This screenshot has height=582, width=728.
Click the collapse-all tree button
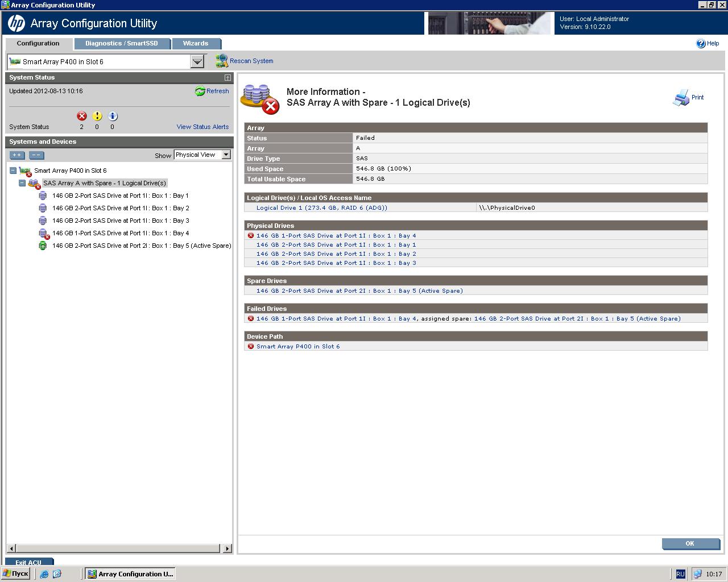pos(36,155)
